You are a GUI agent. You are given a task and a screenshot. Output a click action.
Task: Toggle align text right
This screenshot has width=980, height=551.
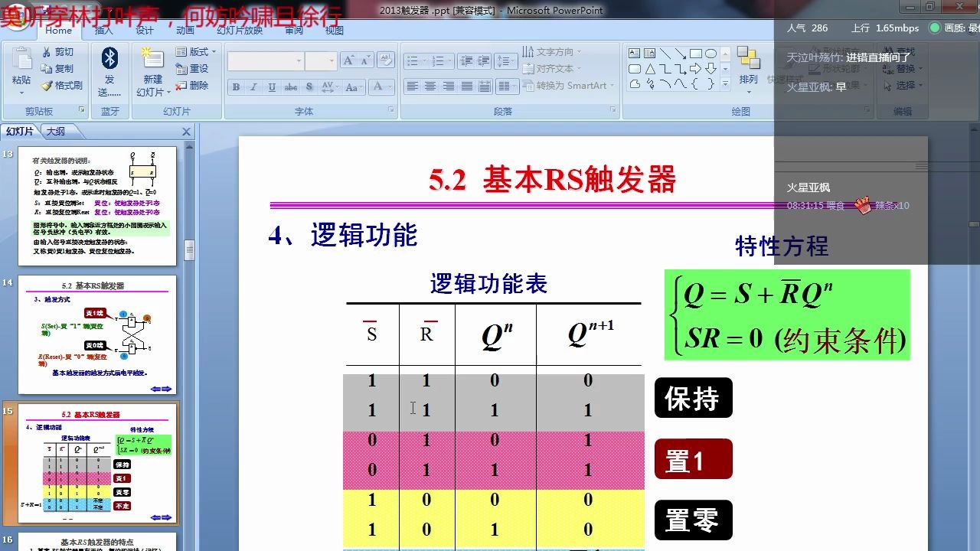coord(448,86)
